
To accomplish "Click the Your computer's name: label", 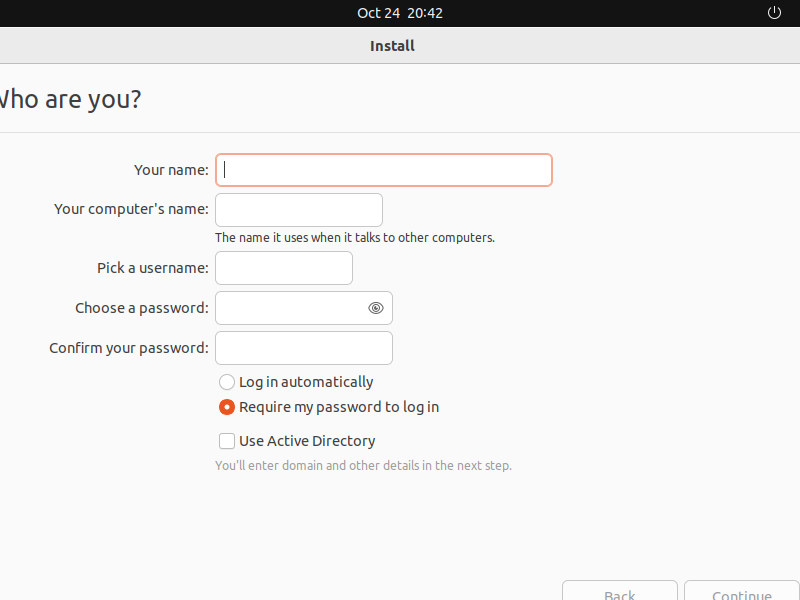I will [x=131, y=209].
